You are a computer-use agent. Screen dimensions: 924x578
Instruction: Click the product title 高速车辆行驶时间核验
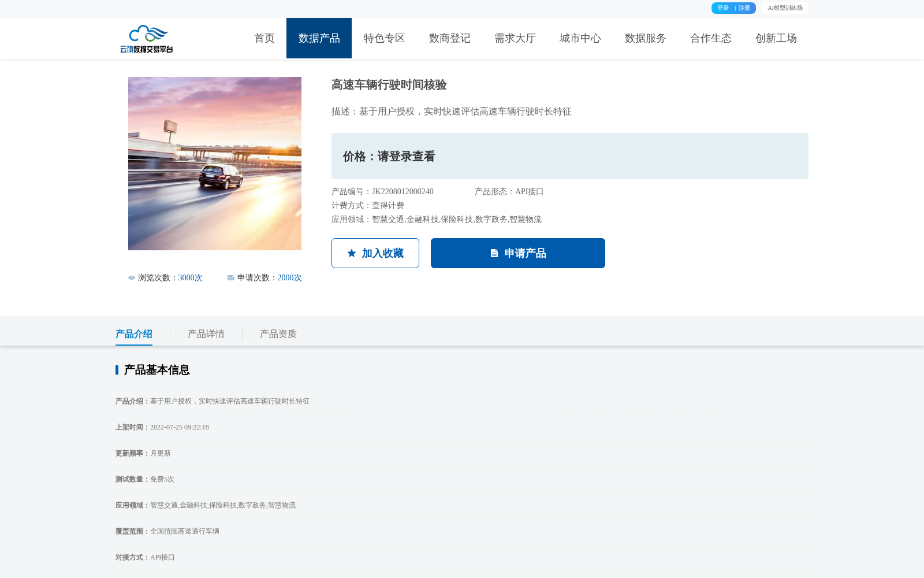coord(389,85)
